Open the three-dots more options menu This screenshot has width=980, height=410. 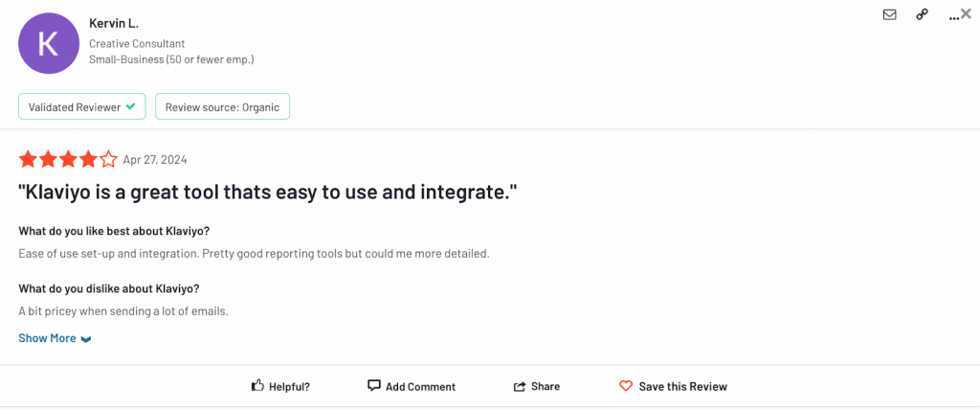coord(953,17)
